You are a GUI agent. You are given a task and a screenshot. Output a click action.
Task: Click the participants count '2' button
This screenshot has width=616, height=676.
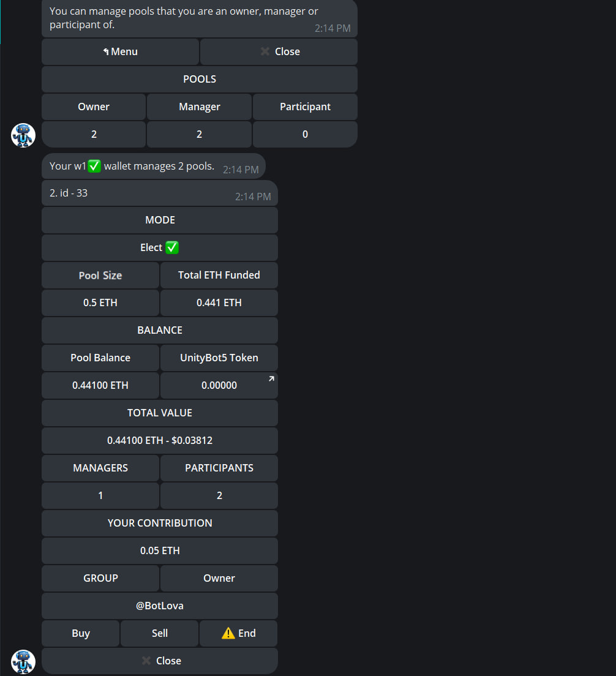tap(219, 496)
